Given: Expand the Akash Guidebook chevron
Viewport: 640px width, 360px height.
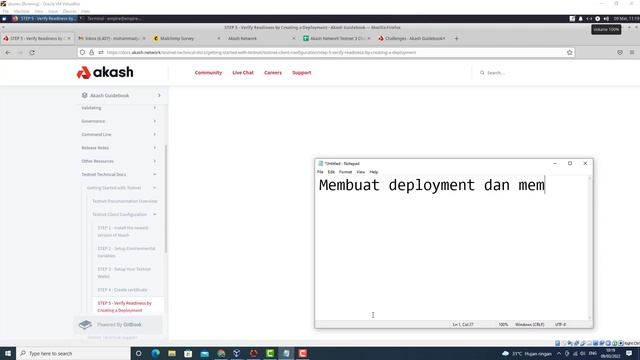Looking at the screenshot, I should pos(159,96).
